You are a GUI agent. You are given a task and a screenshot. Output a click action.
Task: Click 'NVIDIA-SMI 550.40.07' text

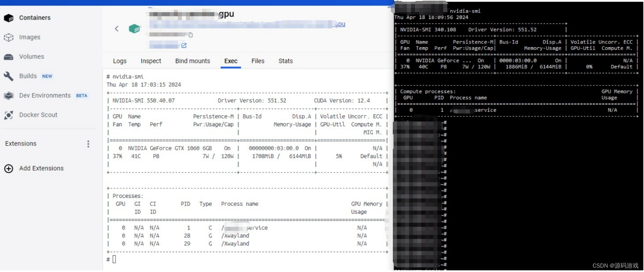click(144, 101)
